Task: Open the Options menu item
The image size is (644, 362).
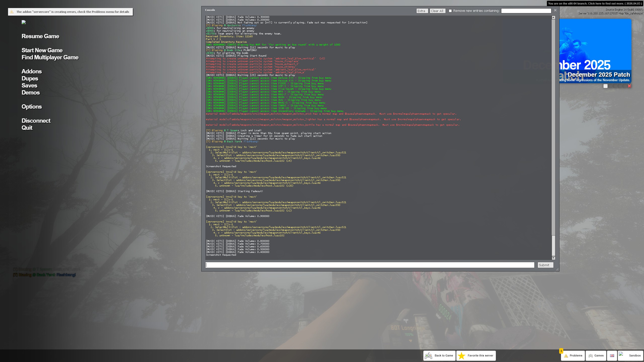Action: (x=32, y=107)
